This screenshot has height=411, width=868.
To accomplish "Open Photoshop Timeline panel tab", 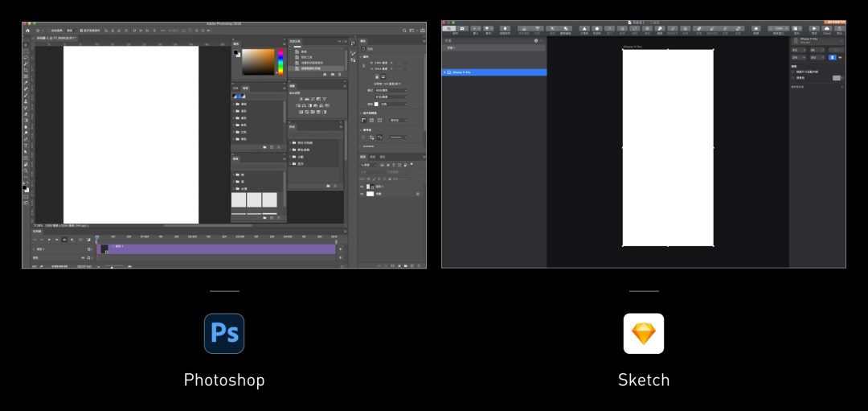I will click(x=37, y=231).
